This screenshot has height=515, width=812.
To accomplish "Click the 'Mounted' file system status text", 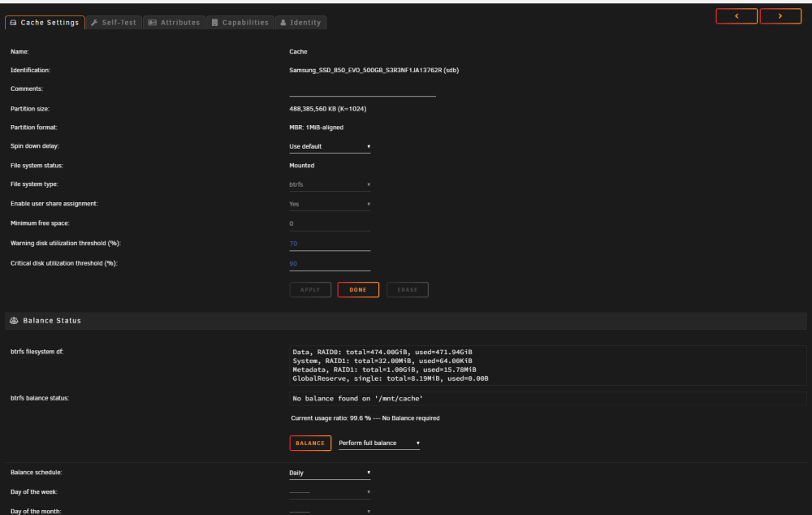I will (x=302, y=166).
